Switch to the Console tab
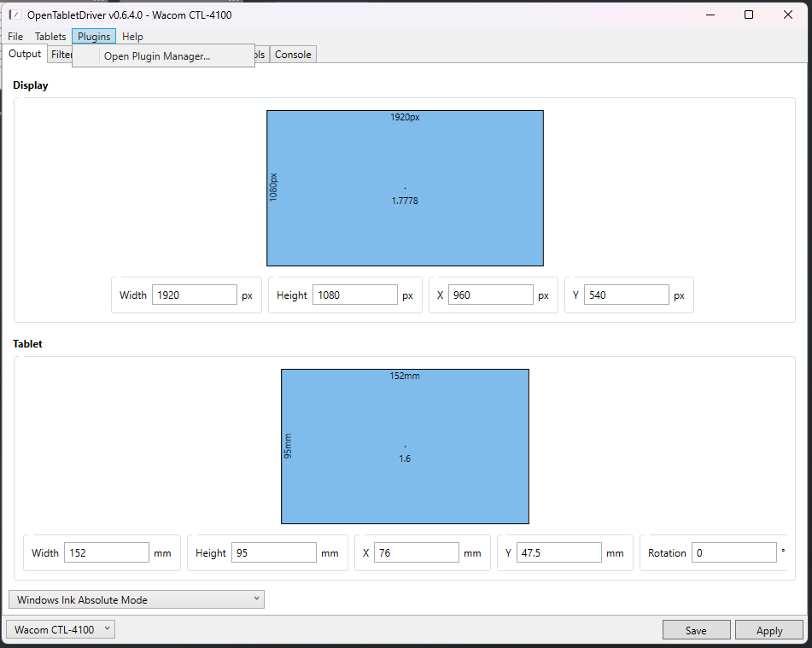The height and width of the screenshot is (648, 812). tap(293, 54)
